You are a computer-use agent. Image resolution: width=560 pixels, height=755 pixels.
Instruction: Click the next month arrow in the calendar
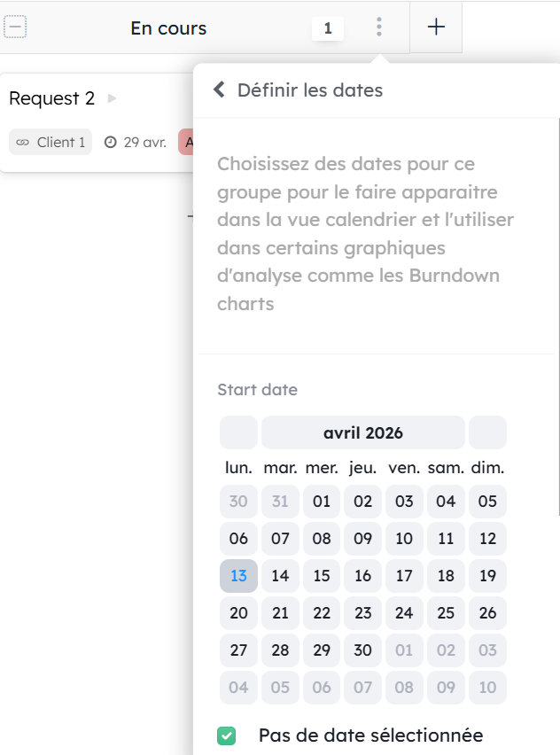(x=487, y=432)
